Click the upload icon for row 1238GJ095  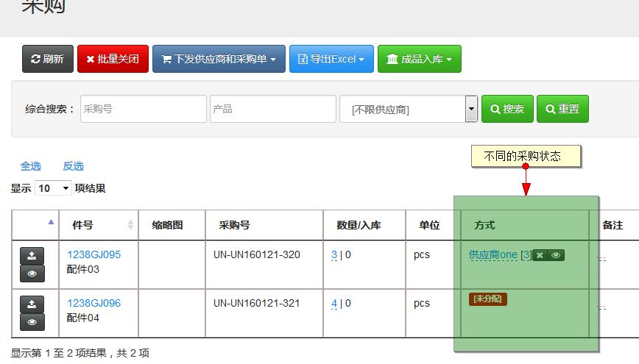pos(32,256)
